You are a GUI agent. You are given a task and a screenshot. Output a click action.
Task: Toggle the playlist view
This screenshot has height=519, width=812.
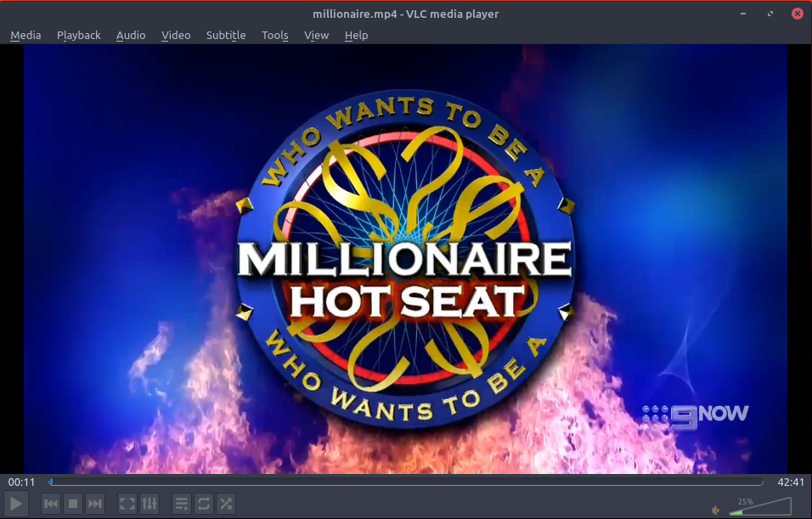(x=182, y=504)
